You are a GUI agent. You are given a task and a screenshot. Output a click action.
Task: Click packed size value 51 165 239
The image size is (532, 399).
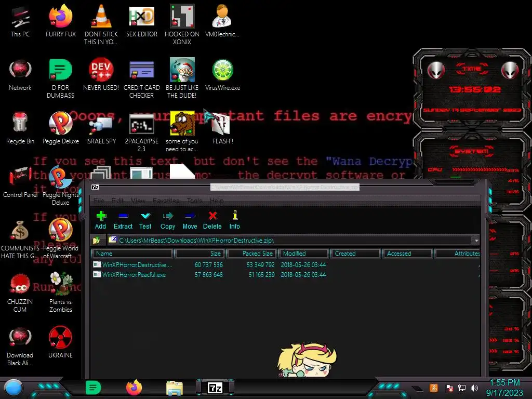(262, 274)
